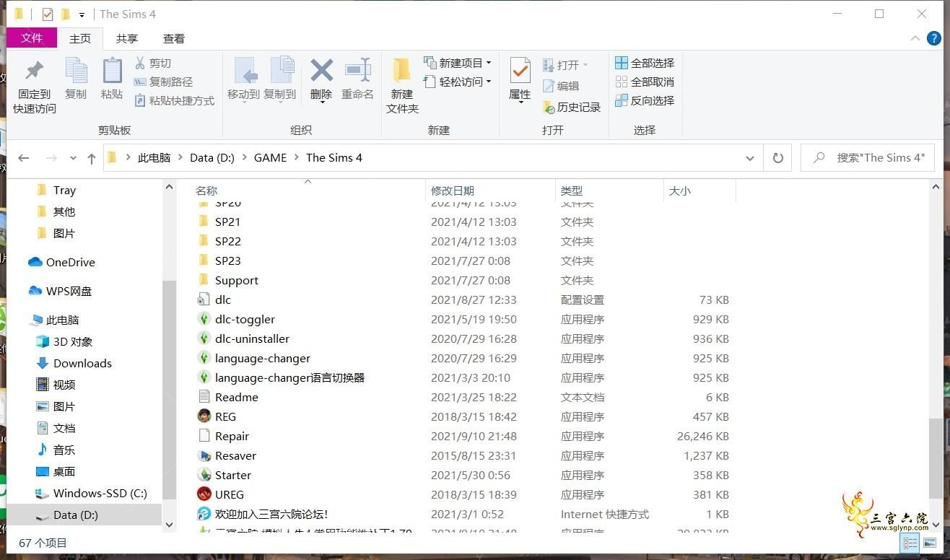Expand the recent locations dropdown arrow
The height and width of the screenshot is (560, 950).
(x=73, y=158)
